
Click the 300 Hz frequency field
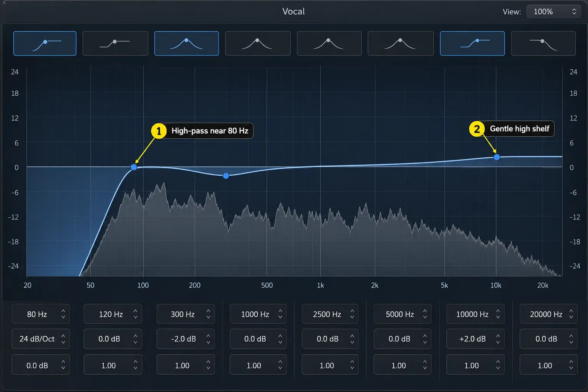(186, 314)
